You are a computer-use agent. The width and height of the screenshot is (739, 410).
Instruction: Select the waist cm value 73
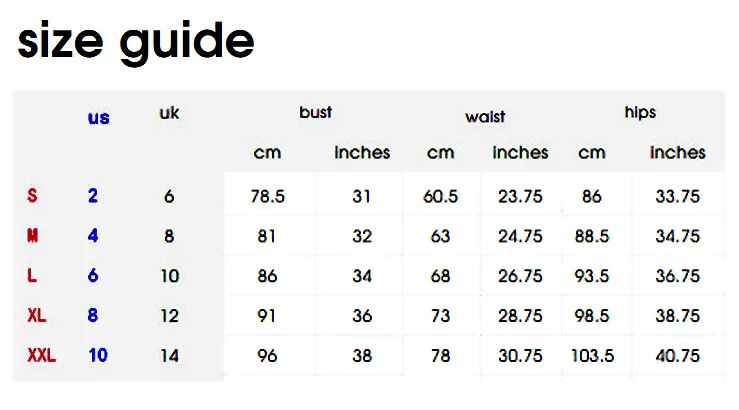(x=440, y=316)
